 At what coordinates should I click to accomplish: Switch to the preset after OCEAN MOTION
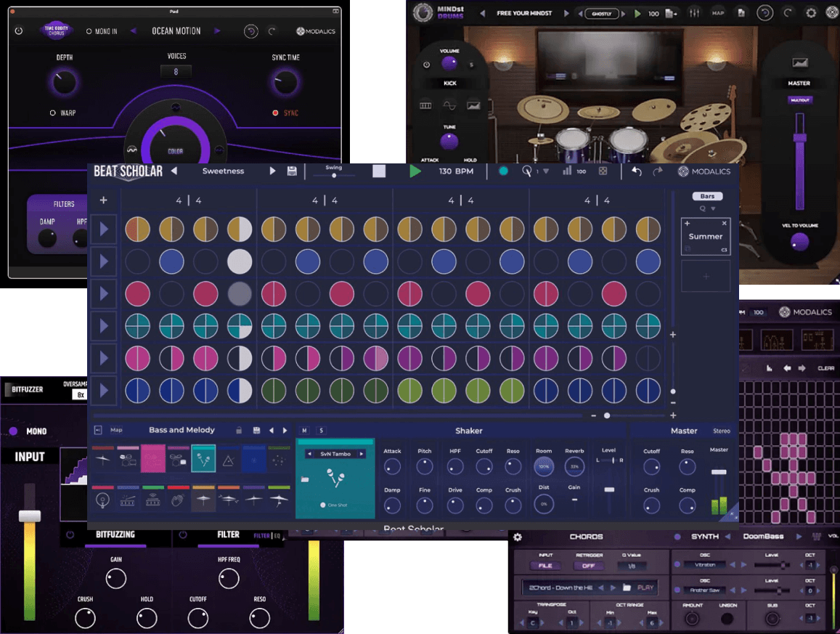[217, 31]
